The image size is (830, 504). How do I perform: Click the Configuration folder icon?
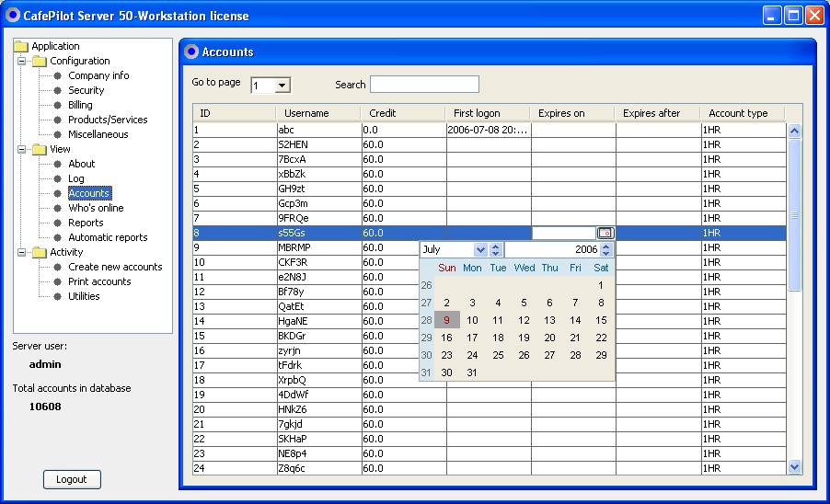40,61
